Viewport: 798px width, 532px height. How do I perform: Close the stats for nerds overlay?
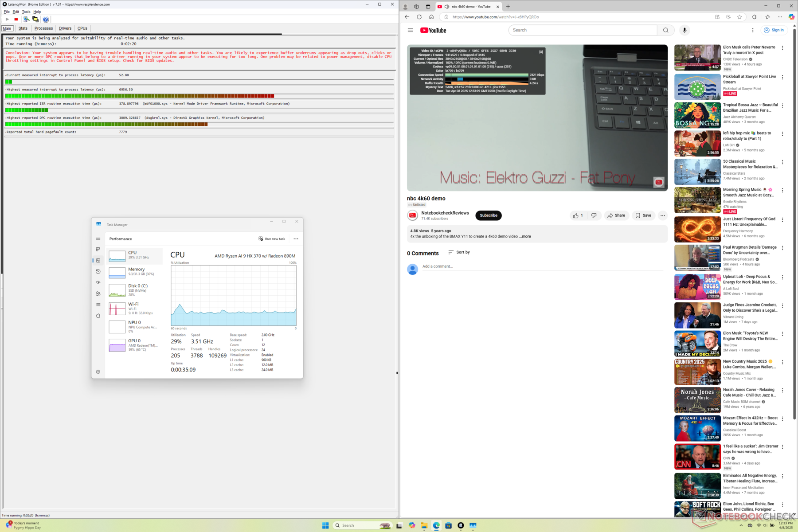tap(541, 52)
